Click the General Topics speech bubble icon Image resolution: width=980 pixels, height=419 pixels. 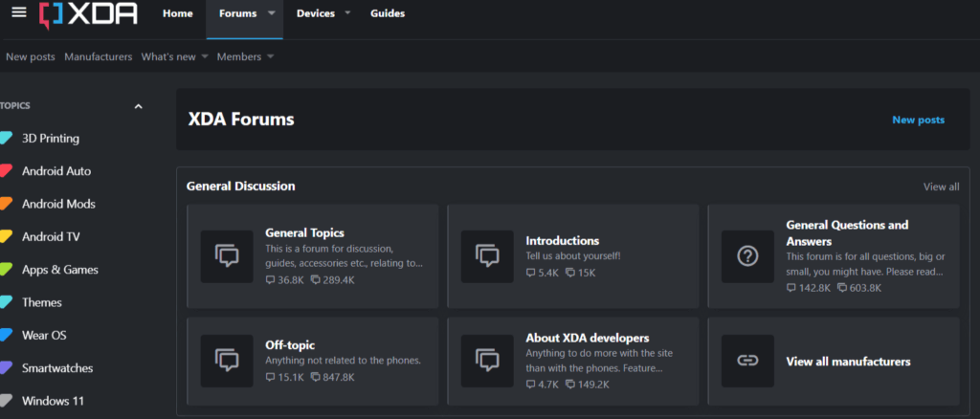click(x=227, y=256)
